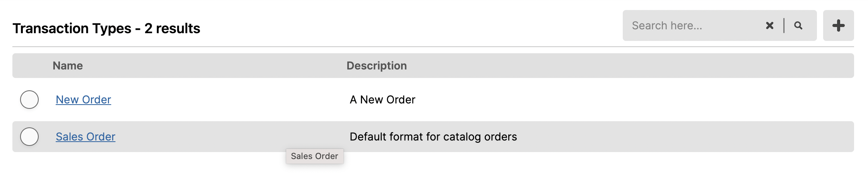868x176 pixels.
Task: Click the magnifying glass search icon
Action: (x=798, y=25)
